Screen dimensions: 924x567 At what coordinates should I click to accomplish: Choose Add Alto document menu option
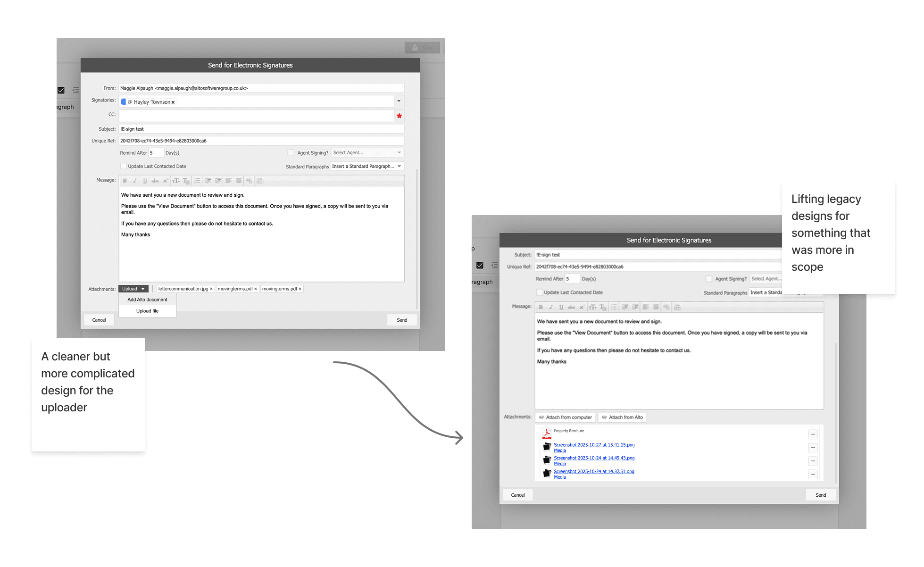coord(147,300)
